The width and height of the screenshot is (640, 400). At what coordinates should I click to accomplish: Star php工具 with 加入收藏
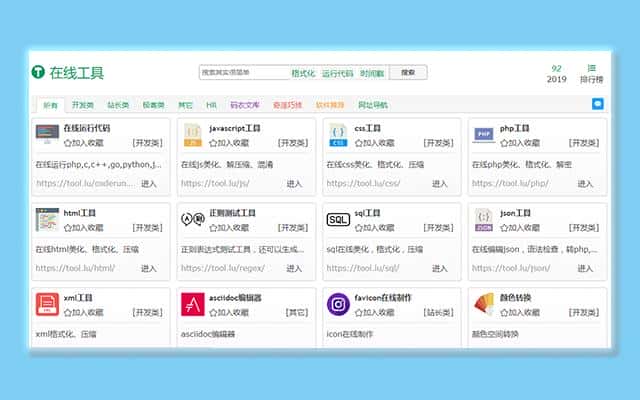click(x=520, y=143)
